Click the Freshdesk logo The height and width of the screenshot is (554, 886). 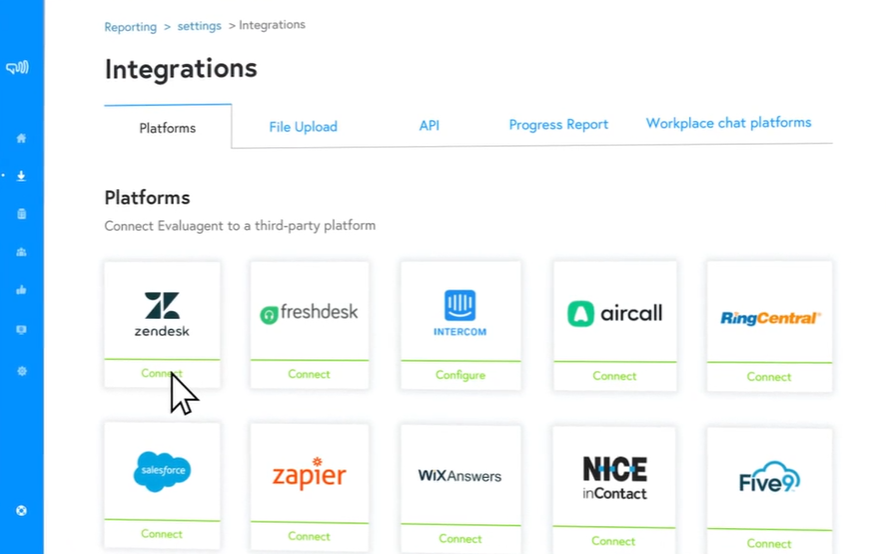[309, 313]
